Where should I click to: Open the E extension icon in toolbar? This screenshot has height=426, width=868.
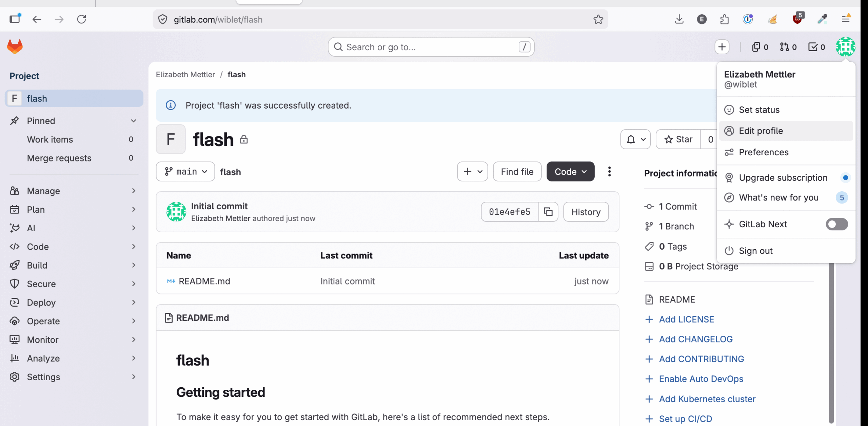[x=702, y=19]
